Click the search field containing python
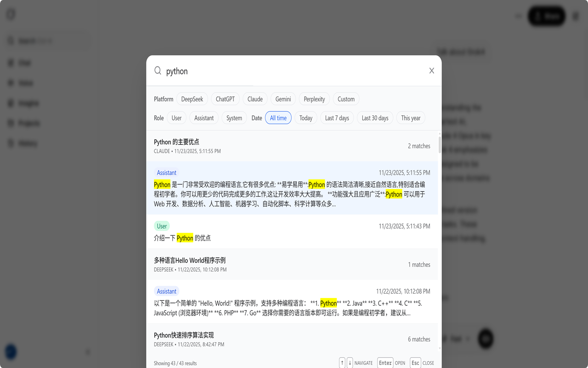 click(x=294, y=71)
